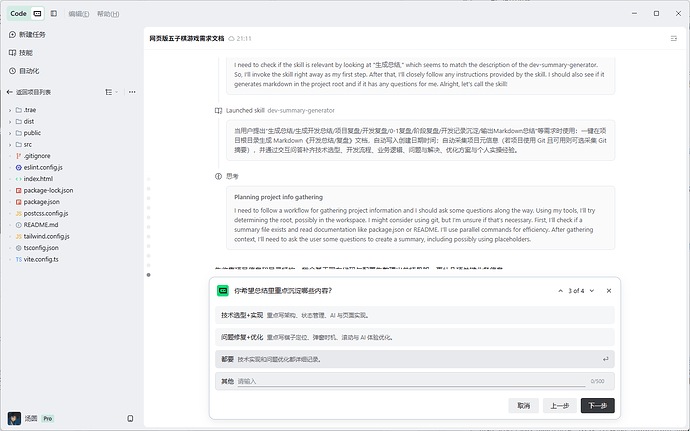The width and height of the screenshot is (690, 431).
Task: Open the file tree view options dropdown
Action: 111,92
